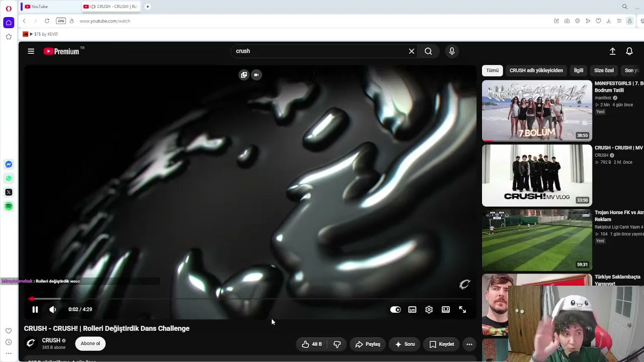Like the video with 48 B likes
This screenshot has height=362, width=644.
311,344
